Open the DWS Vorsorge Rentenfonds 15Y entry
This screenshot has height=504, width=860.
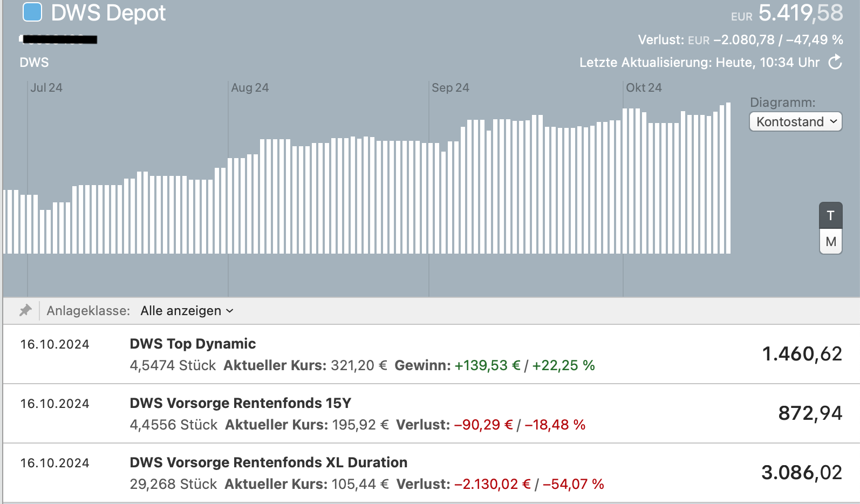click(240, 403)
